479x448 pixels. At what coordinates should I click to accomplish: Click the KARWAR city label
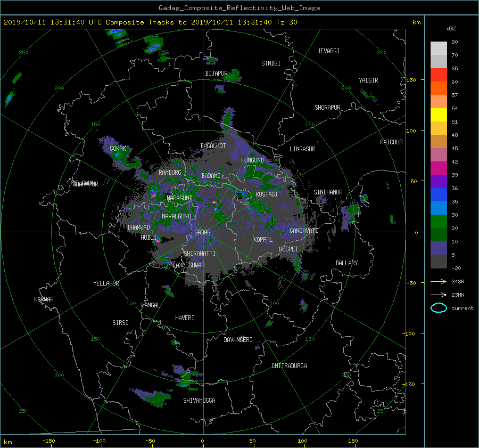coord(44,299)
